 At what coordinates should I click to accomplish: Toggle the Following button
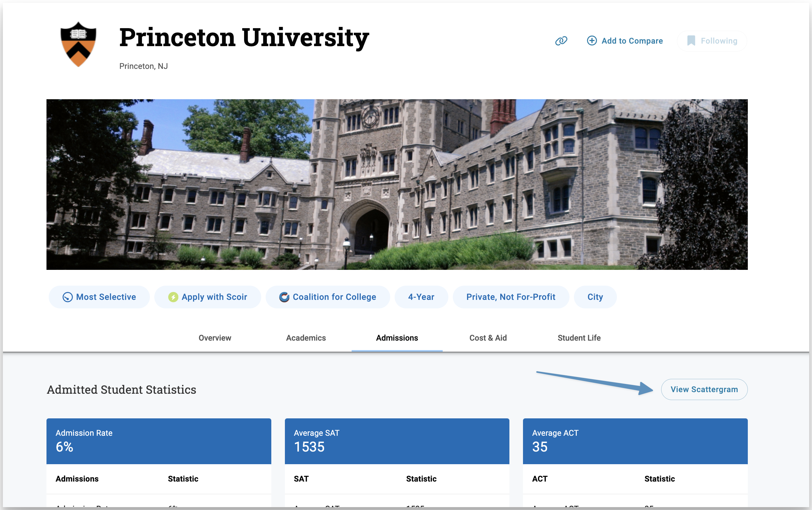[x=712, y=41]
